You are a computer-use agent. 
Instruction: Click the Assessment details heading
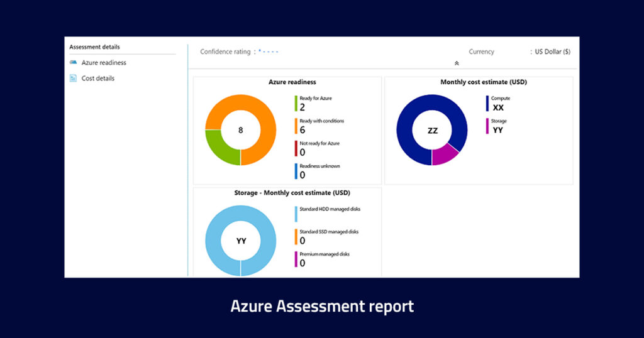point(94,47)
